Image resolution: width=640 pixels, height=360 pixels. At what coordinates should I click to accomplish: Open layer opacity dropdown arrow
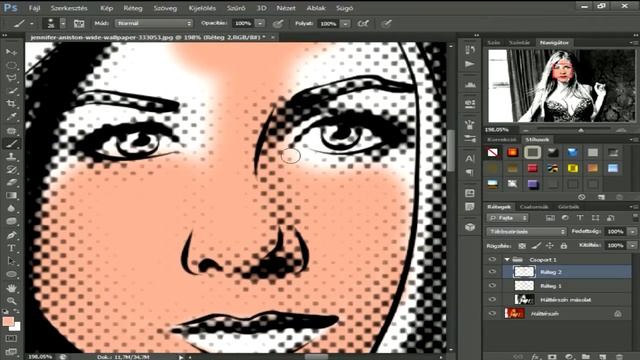(x=633, y=232)
